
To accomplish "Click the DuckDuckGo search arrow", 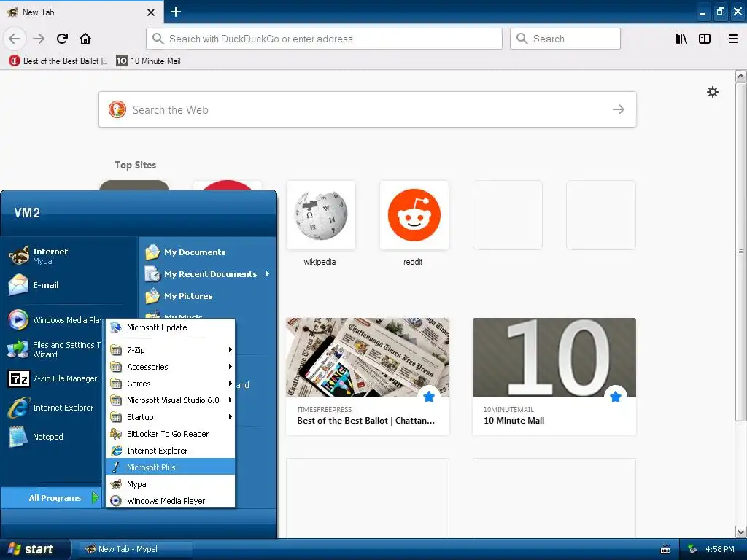I will click(x=619, y=109).
